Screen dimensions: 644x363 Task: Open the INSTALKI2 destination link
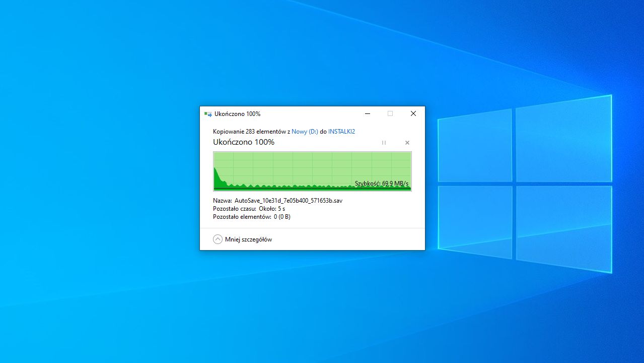341,131
